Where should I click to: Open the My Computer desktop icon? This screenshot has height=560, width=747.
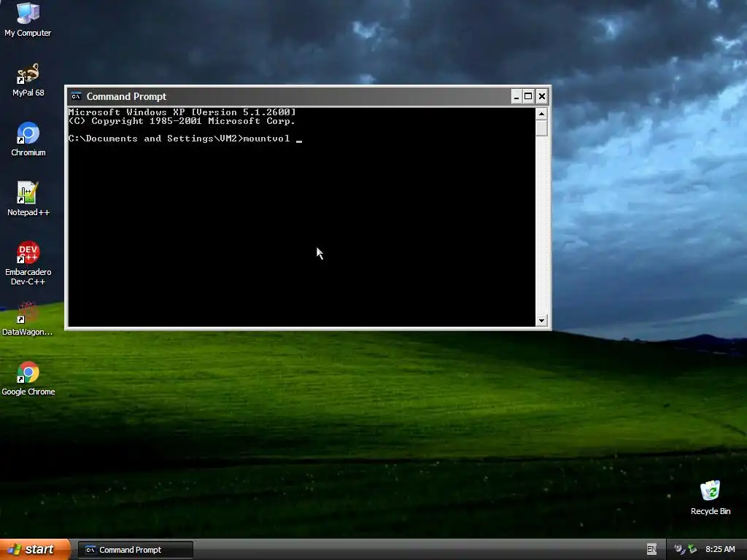coord(28,20)
